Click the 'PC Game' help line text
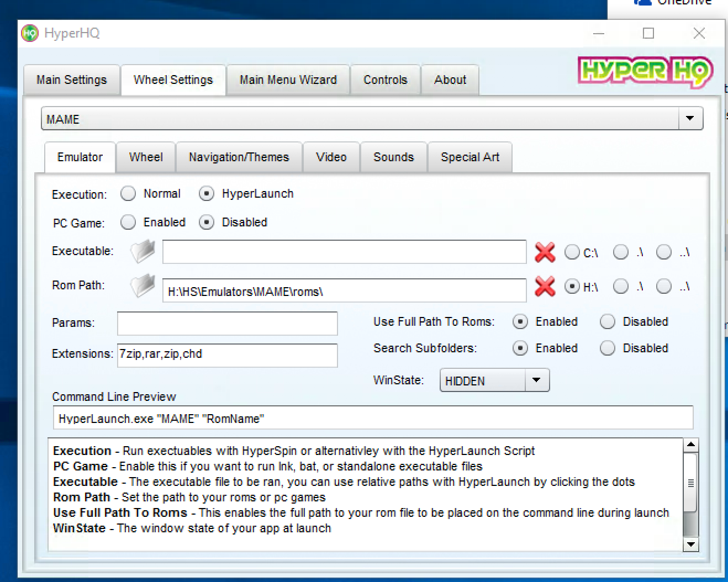 click(x=267, y=466)
